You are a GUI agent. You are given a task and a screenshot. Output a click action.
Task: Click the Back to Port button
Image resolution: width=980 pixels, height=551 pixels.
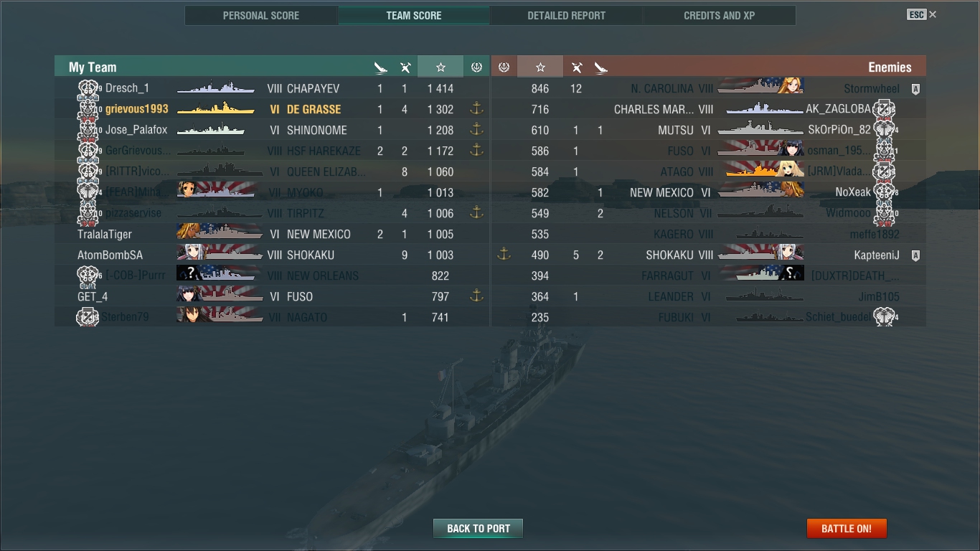(x=478, y=528)
